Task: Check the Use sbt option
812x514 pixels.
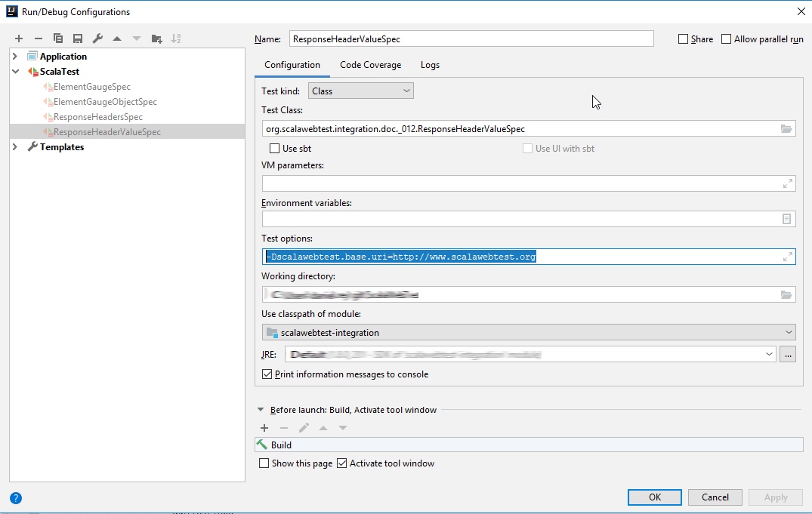Action: 274,149
